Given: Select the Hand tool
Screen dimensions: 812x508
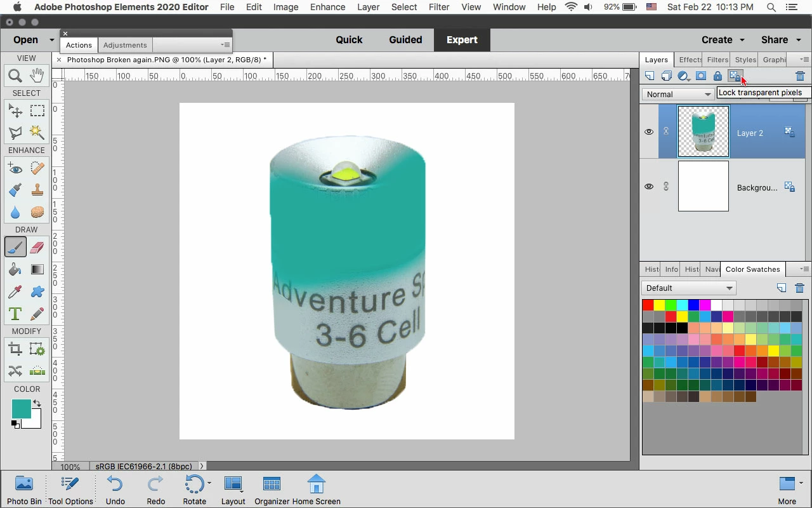Looking at the screenshot, I should [37, 76].
